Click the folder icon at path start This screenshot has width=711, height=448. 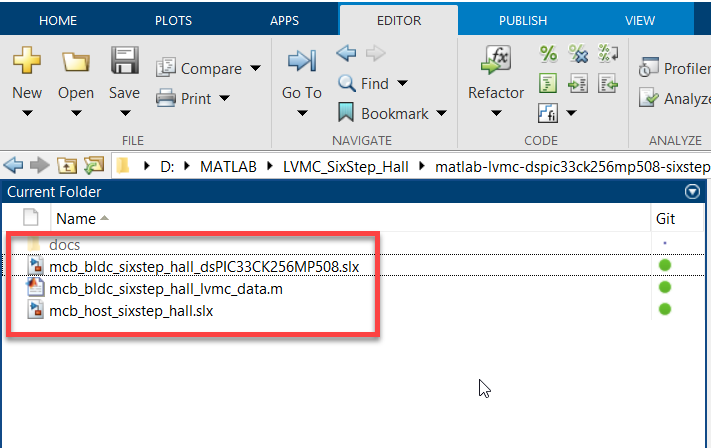[123, 166]
